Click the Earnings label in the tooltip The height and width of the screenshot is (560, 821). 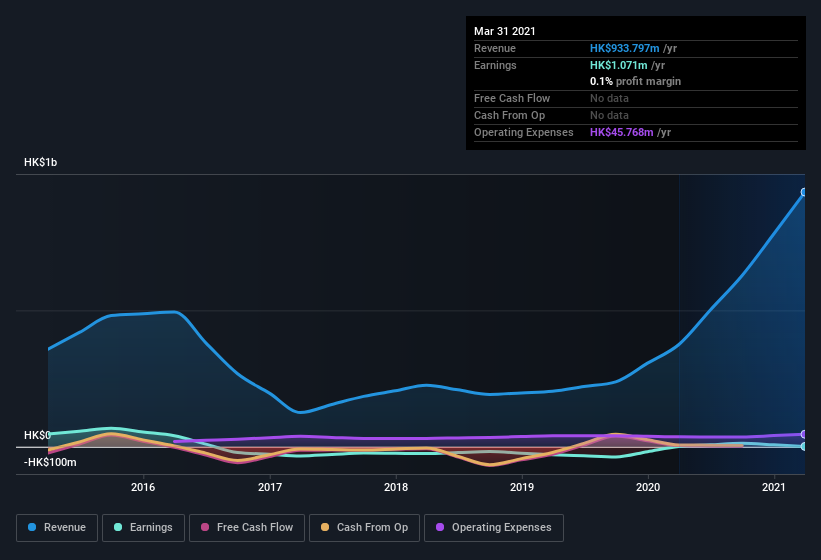point(495,65)
